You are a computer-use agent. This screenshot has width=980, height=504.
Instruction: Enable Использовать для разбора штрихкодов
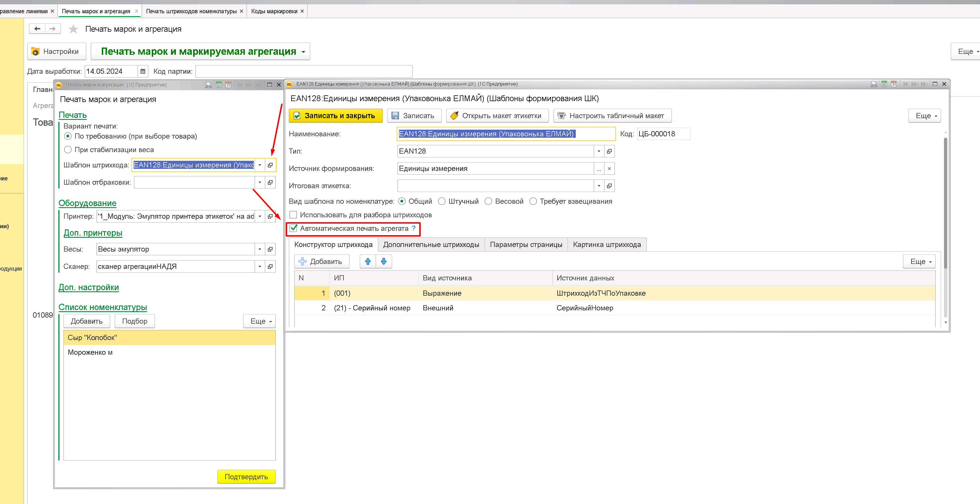(x=293, y=215)
